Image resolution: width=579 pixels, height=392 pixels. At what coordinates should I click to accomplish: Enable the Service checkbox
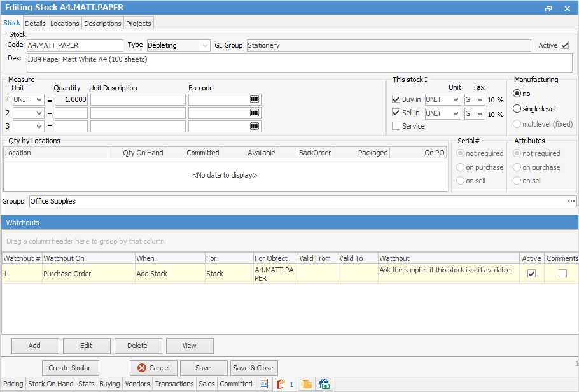click(x=396, y=126)
